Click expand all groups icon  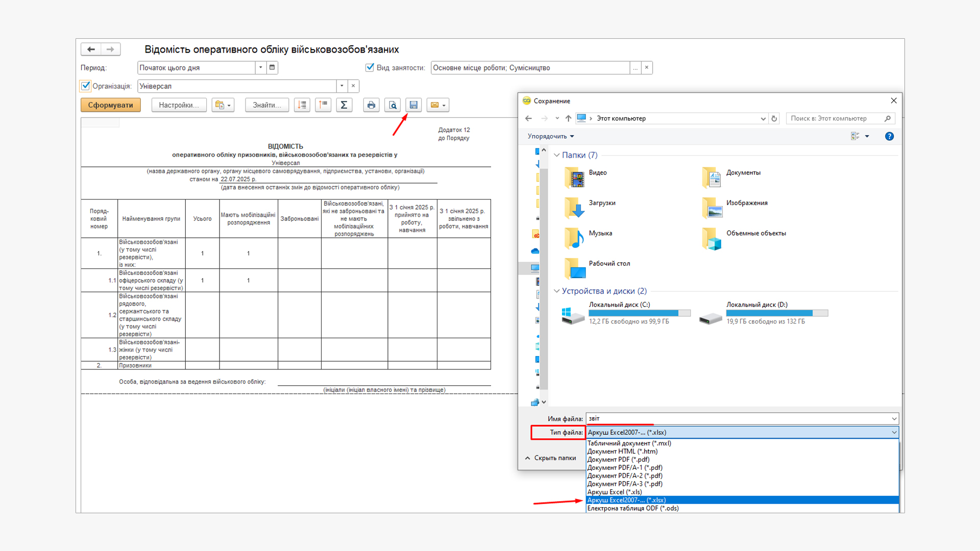coord(302,105)
